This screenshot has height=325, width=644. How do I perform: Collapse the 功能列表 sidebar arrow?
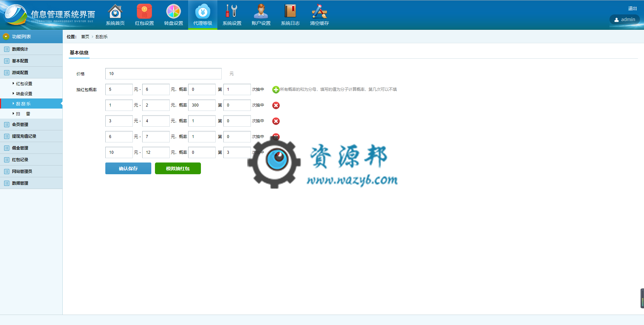click(x=6, y=37)
